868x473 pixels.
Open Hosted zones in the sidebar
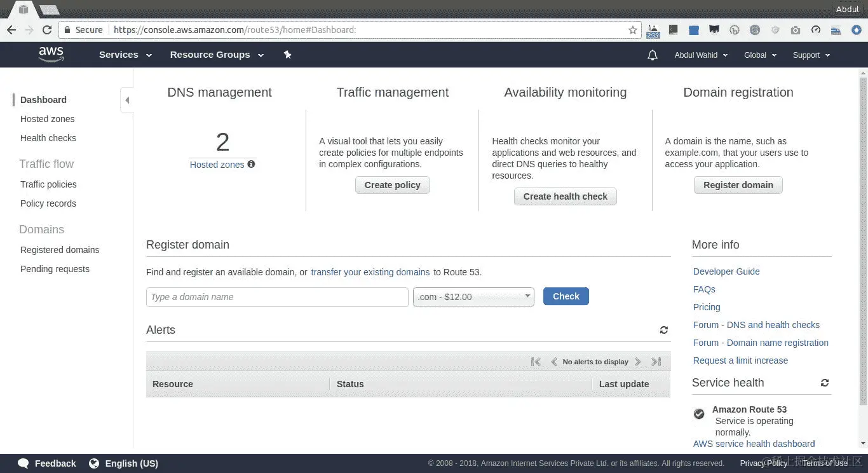(x=47, y=119)
